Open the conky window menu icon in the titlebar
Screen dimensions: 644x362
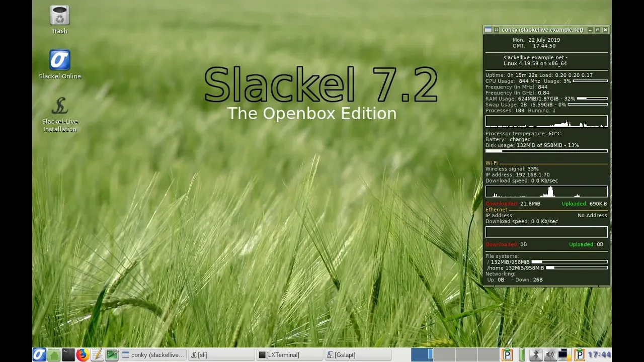pos(488,30)
